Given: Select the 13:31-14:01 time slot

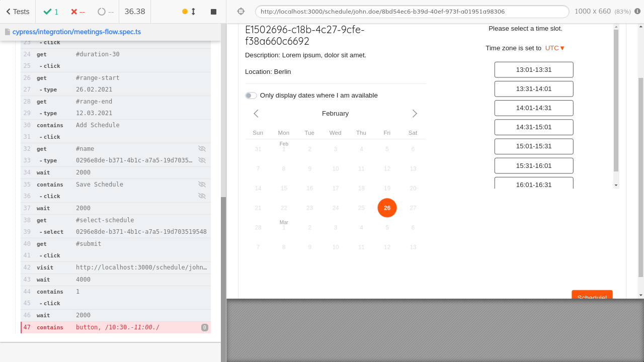Looking at the screenshot, I should point(534,88).
